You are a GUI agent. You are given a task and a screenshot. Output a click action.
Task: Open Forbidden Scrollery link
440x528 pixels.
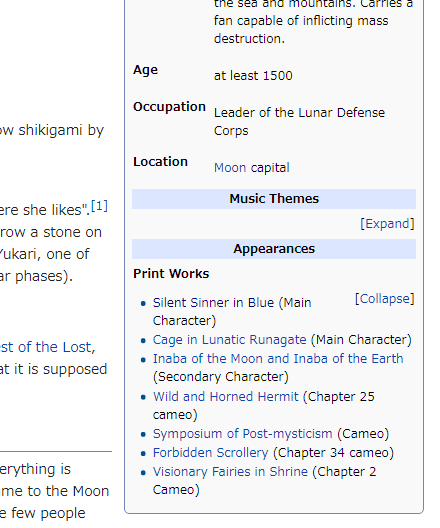click(x=210, y=453)
